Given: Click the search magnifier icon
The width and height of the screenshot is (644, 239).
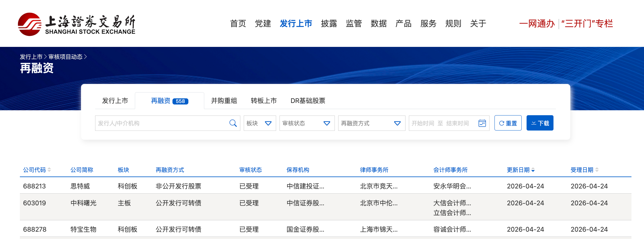Looking at the screenshot, I should (x=233, y=123).
